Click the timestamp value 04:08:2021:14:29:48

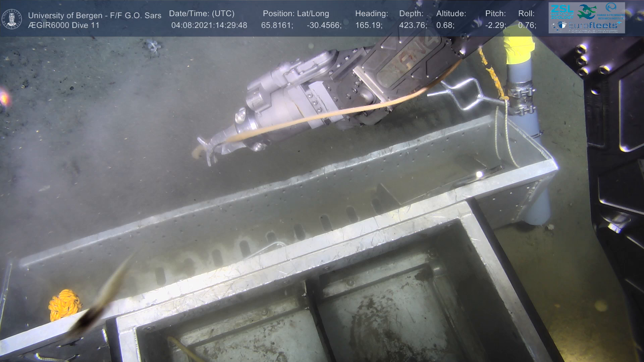click(x=209, y=25)
